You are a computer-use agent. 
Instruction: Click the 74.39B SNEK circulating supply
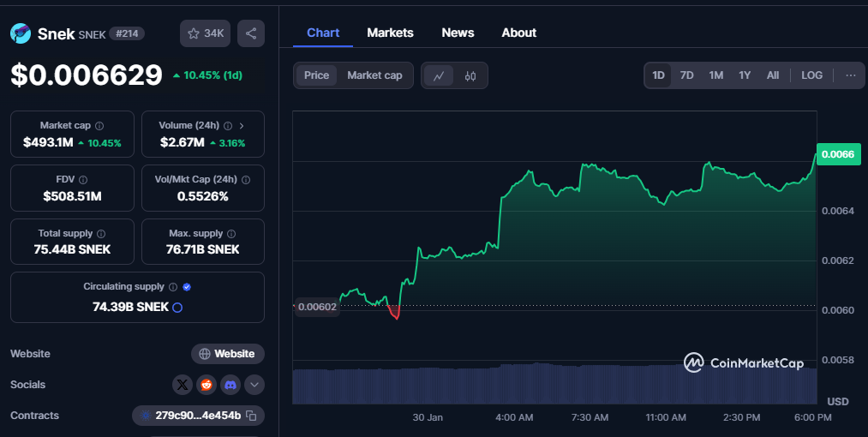tap(130, 307)
